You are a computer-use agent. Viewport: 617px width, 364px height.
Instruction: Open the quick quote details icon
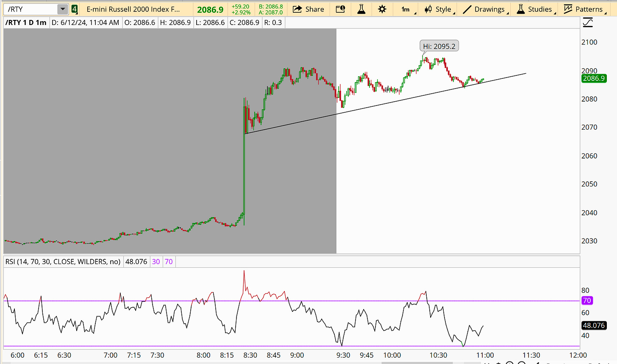(x=340, y=9)
